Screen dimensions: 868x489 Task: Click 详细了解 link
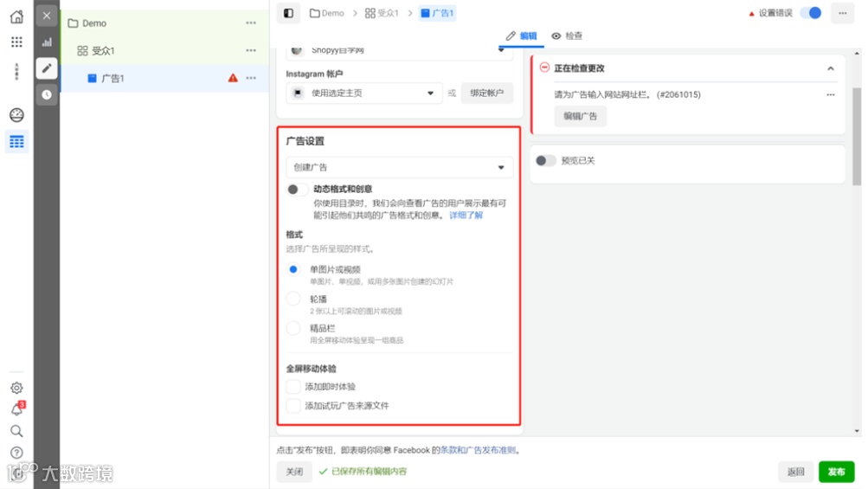(x=466, y=216)
